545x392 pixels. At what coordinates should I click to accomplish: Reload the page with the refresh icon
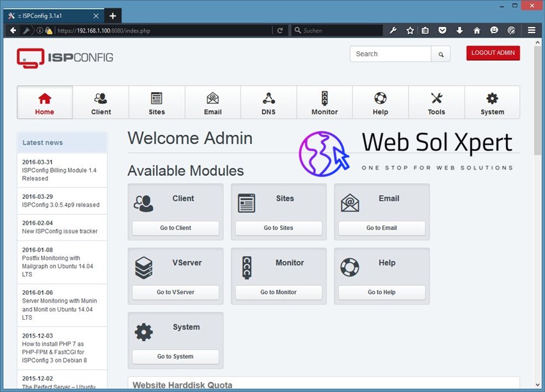[280, 31]
